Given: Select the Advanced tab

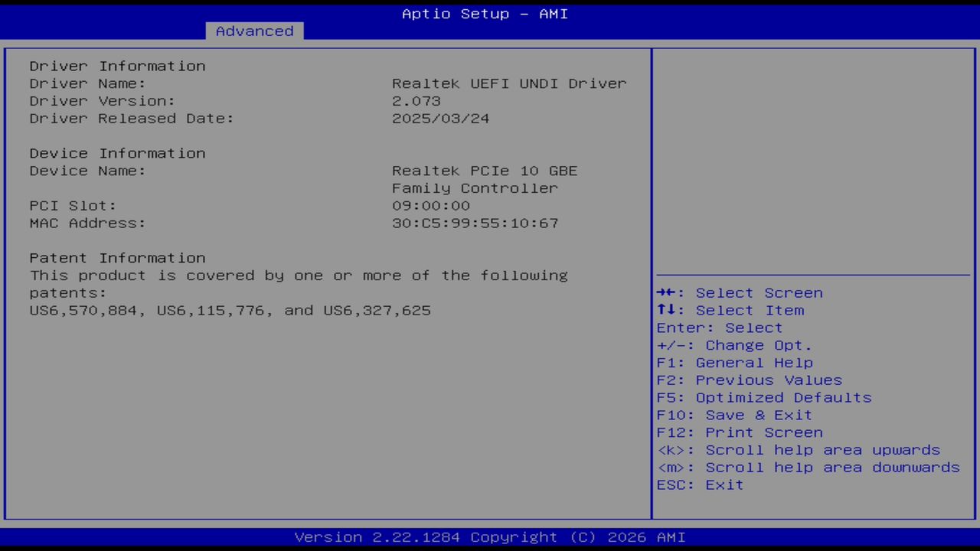Looking at the screenshot, I should pyautogui.click(x=254, y=31).
